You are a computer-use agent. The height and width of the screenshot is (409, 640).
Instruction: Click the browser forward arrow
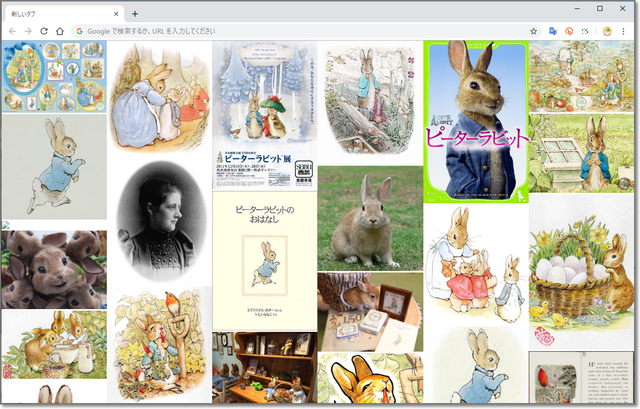tap(28, 31)
